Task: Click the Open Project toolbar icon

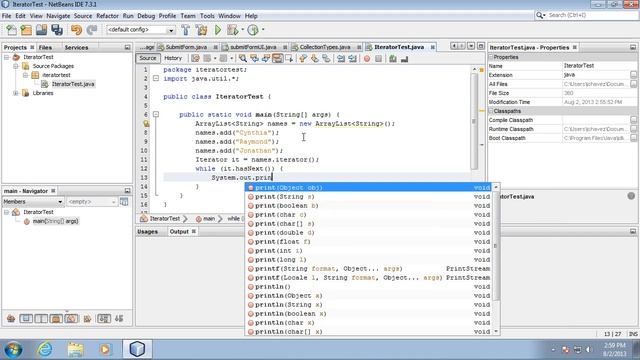Action: [x=41, y=30]
